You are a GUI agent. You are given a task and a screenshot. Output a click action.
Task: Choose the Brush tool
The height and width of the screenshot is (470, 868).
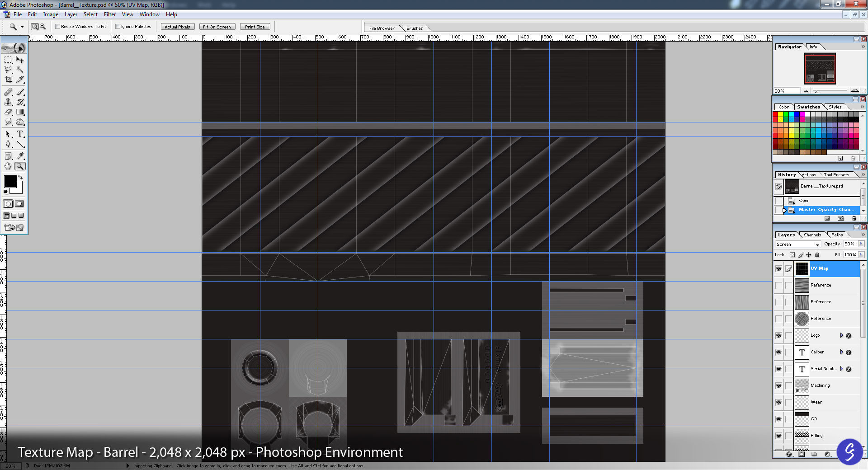coord(20,92)
